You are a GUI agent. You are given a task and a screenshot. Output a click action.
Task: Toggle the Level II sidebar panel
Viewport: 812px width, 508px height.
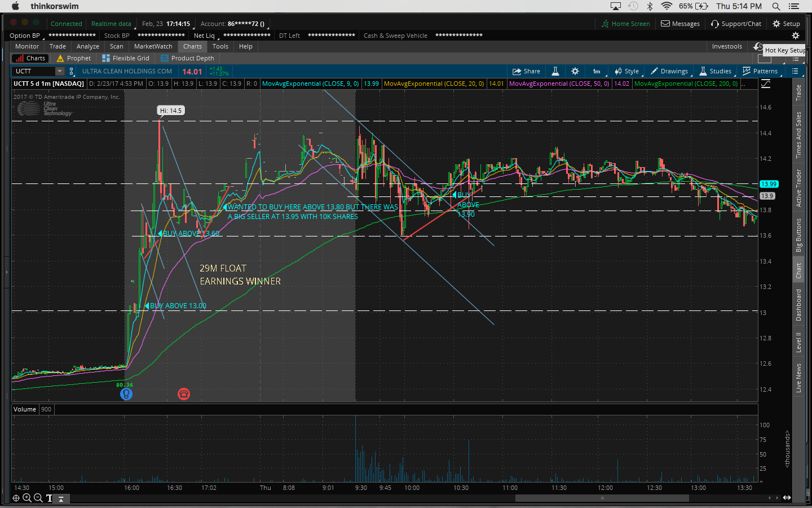[798, 342]
